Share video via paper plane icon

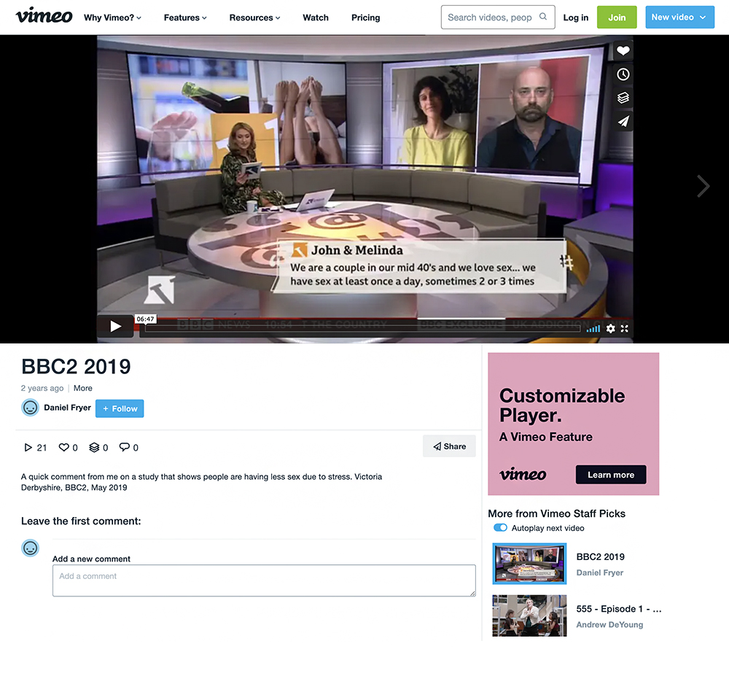tap(623, 121)
